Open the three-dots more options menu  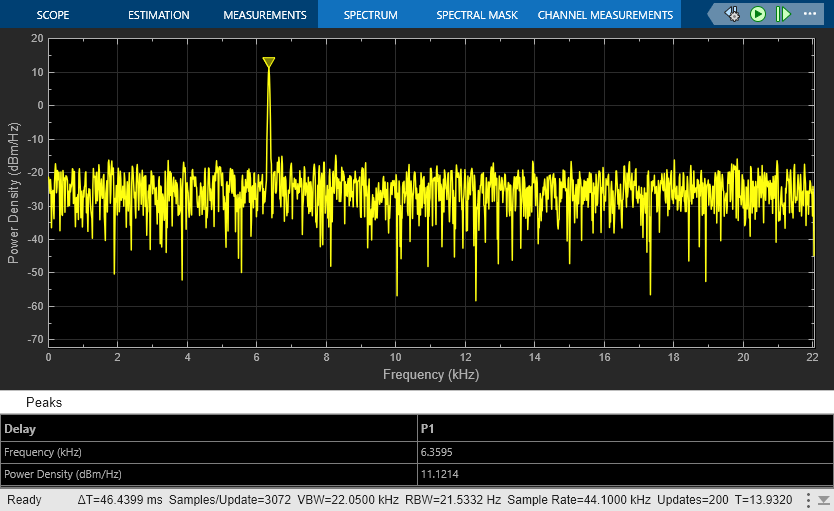812,14
